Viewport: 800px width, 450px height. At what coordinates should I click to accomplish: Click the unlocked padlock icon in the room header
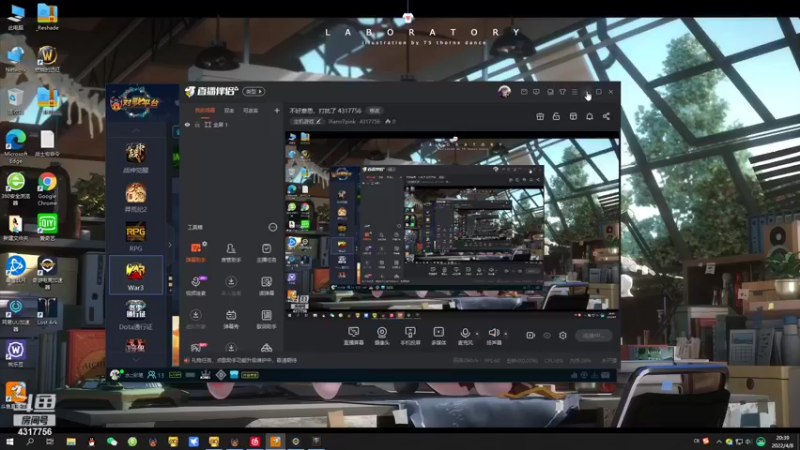pyautogui.click(x=556, y=116)
